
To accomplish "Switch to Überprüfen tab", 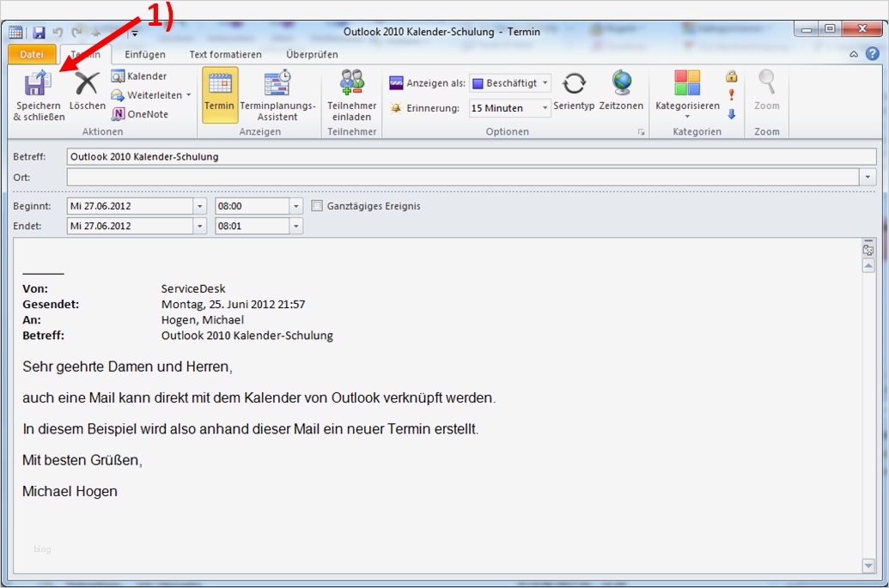I will coord(313,54).
